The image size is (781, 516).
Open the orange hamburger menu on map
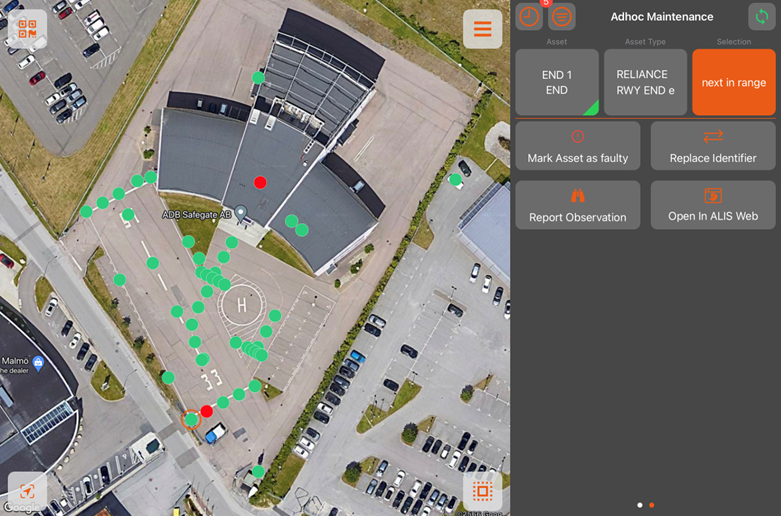(x=482, y=29)
